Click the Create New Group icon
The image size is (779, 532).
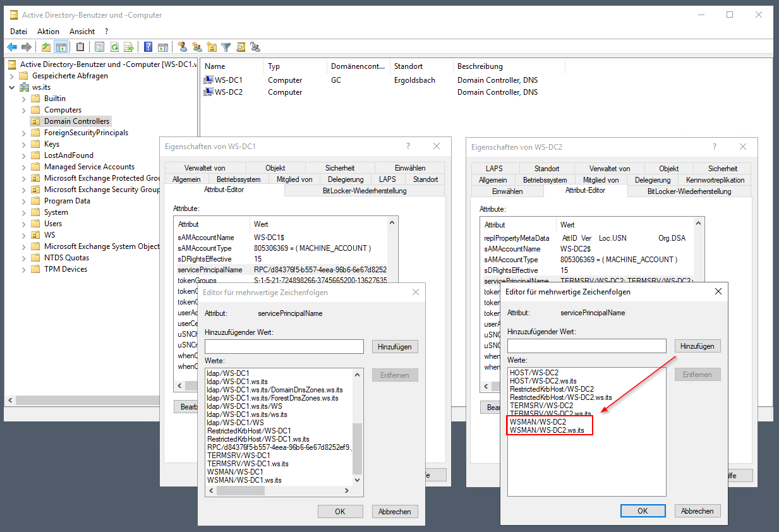point(196,47)
